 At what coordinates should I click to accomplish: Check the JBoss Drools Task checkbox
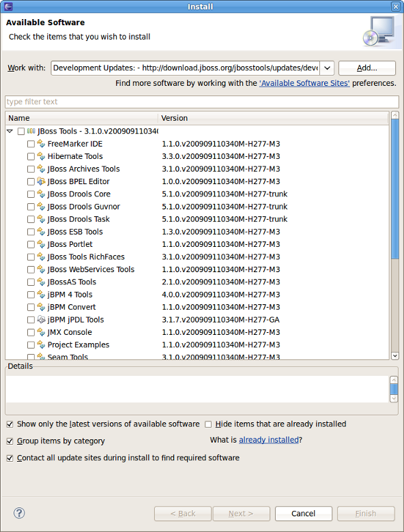tap(31, 219)
